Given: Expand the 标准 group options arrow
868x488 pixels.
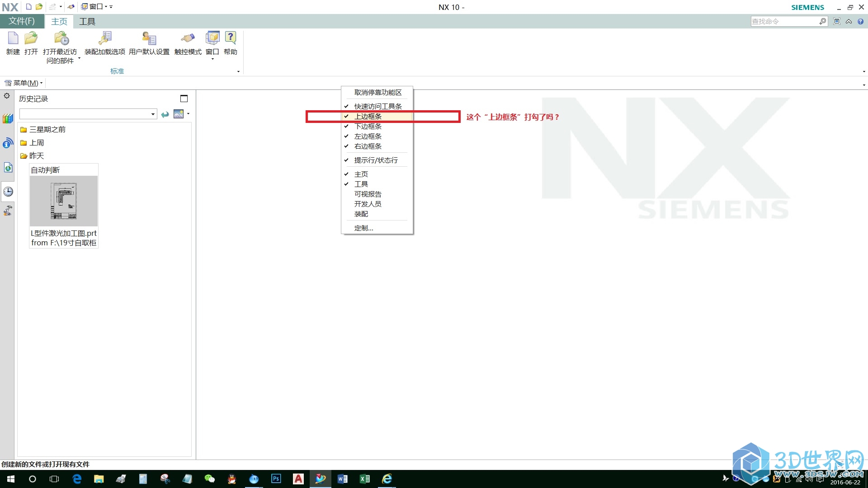Looking at the screenshot, I should coord(238,71).
